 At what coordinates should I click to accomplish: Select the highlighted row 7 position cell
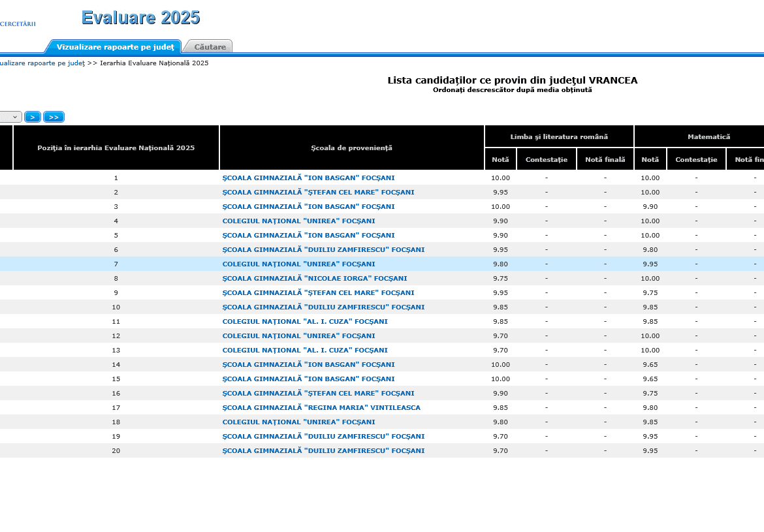tap(116, 264)
